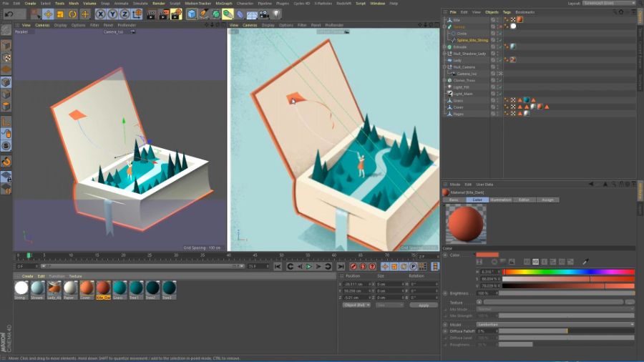Image resolution: width=644 pixels, height=362 pixels.
Task: Adjust the Saturation slider
Action: coord(568,279)
